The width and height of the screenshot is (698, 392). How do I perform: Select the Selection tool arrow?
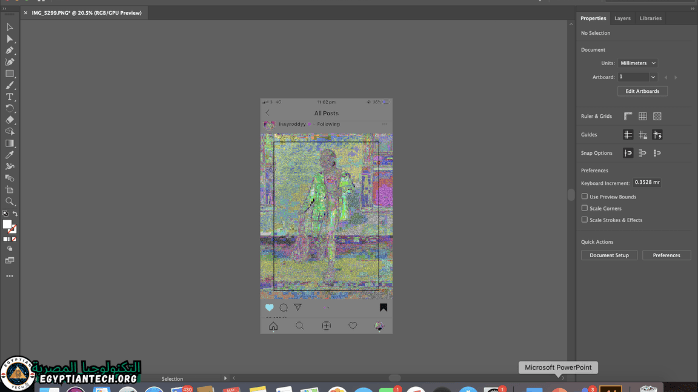9,28
